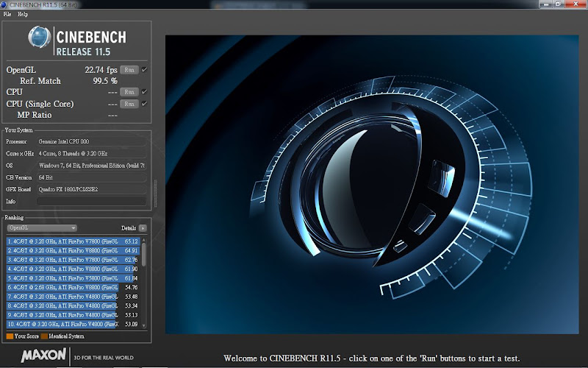Image resolution: width=588 pixels, height=368 pixels.
Task: Select ranking entry 2 with score 64.91
Action: point(73,250)
